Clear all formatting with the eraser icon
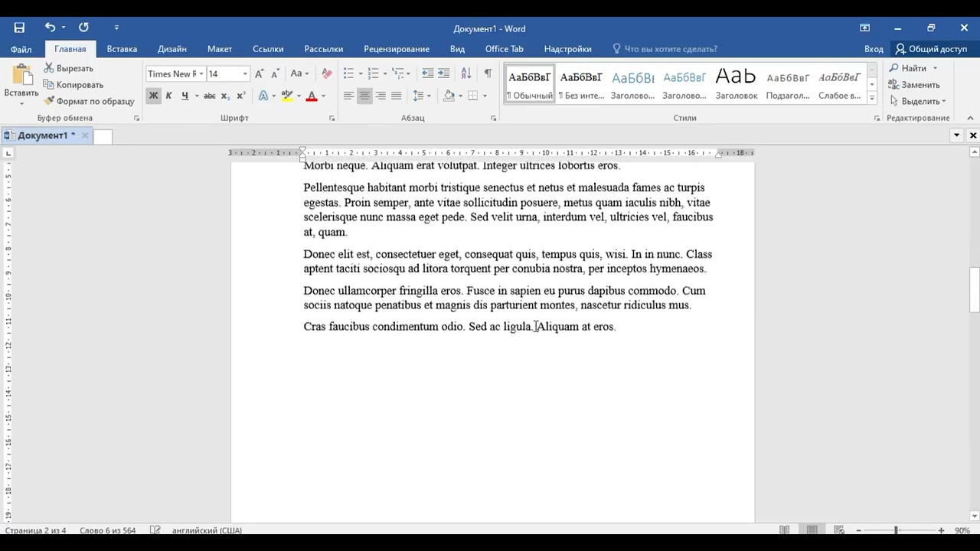 tap(327, 73)
